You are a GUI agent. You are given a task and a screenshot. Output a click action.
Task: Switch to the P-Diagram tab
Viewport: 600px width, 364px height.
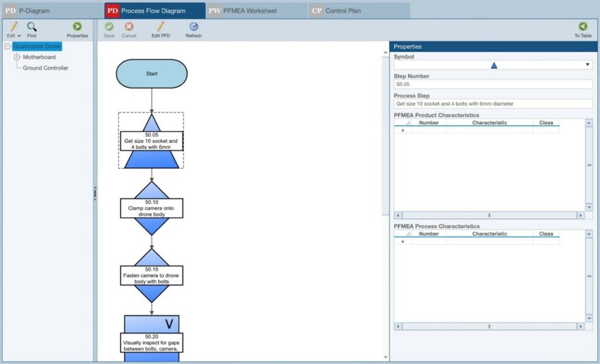click(x=32, y=10)
